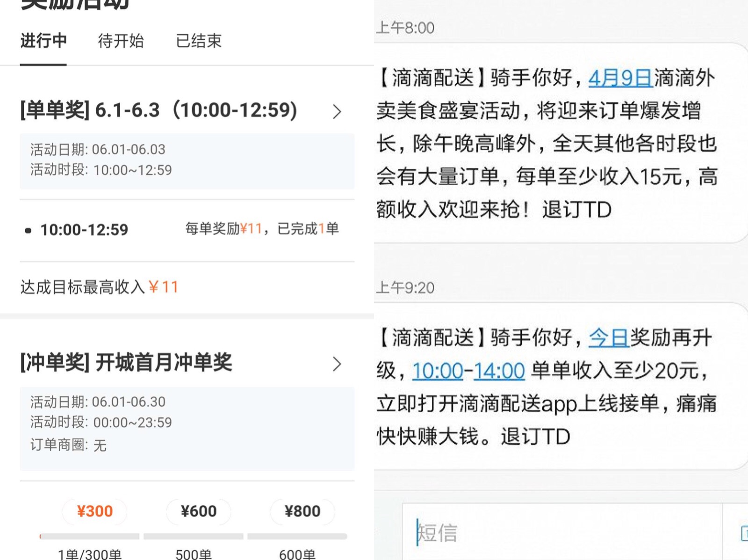Screen dimensions: 748x560
Task: Switch to the 进行中 tab
Action: click(43, 41)
